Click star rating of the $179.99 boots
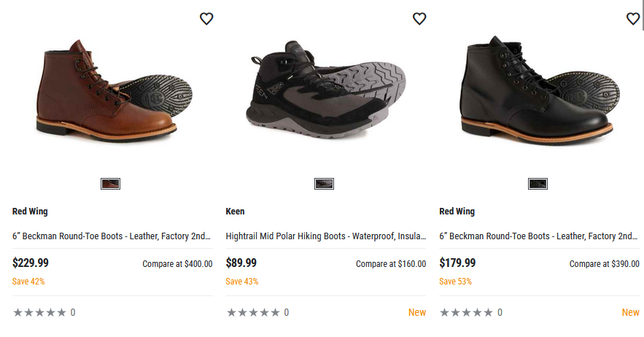The height and width of the screenshot is (337, 644). 467,312
